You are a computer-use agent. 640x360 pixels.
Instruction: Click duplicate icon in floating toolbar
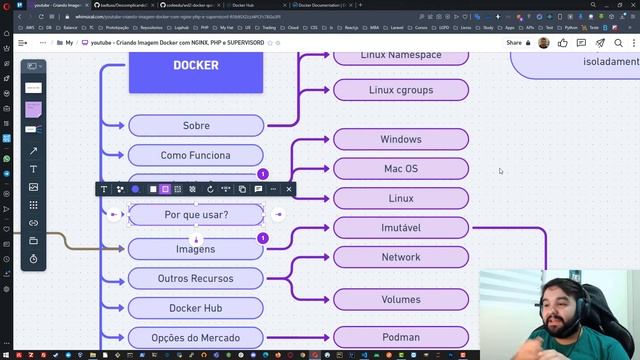pyautogui.click(x=242, y=189)
